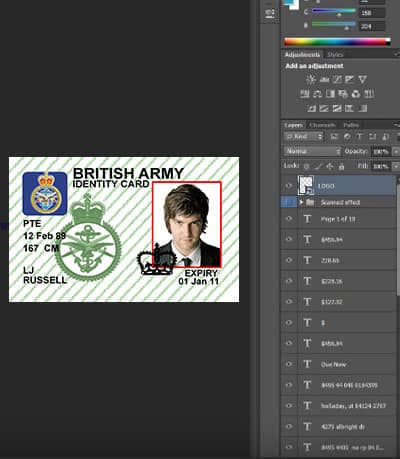
Task: Add a Threshold adjustment layer
Action: click(337, 108)
